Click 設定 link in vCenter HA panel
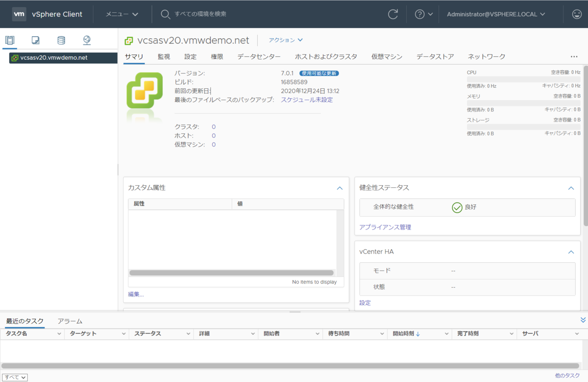This screenshot has width=588, height=382. (365, 303)
